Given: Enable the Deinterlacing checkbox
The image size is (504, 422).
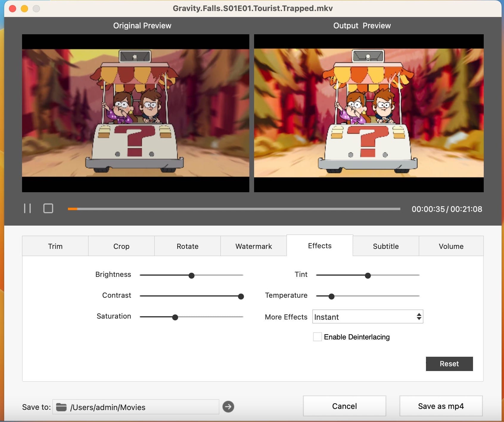Looking at the screenshot, I should coord(317,337).
